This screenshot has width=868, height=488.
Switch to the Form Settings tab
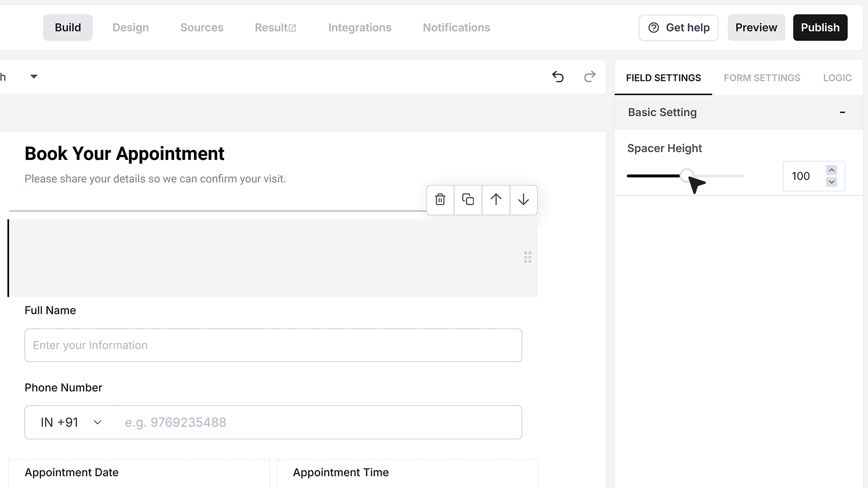762,78
